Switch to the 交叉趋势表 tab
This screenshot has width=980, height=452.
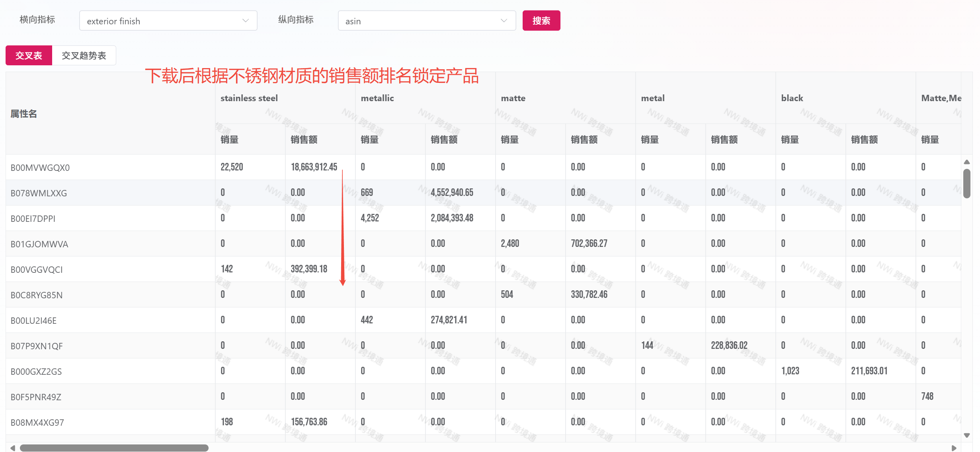pyautogui.click(x=84, y=55)
